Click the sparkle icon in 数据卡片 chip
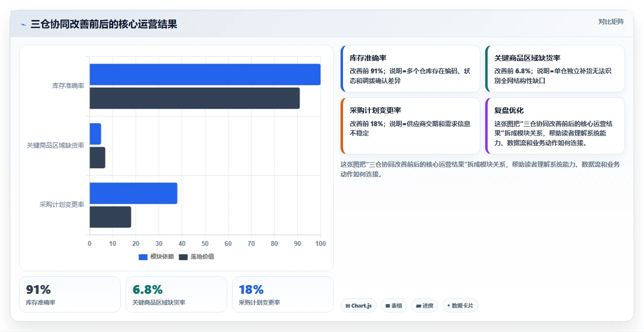Image resolution: width=644 pixels, height=332 pixels. [449, 306]
